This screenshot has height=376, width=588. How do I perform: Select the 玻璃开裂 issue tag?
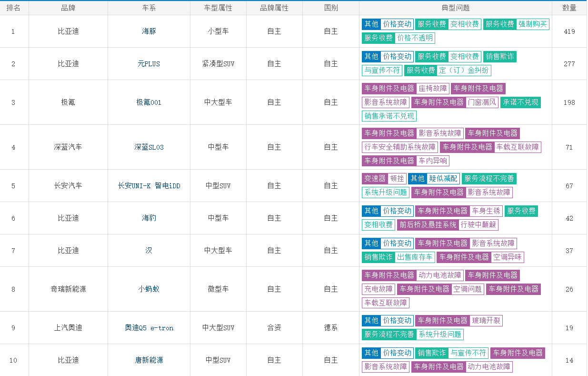click(x=486, y=321)
